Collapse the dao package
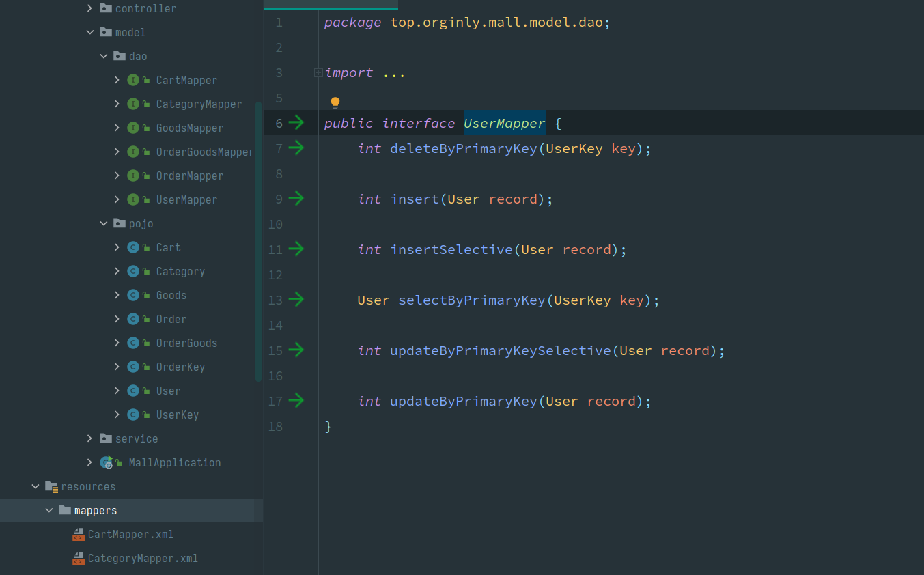Screen dimensions: 924x575 point(103,56)
